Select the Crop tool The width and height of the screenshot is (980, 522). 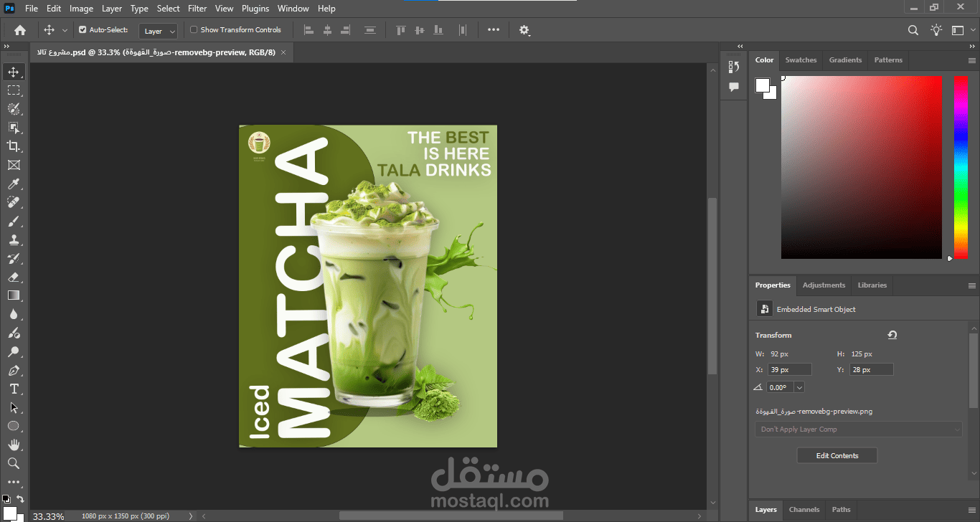tap(13, 146)
